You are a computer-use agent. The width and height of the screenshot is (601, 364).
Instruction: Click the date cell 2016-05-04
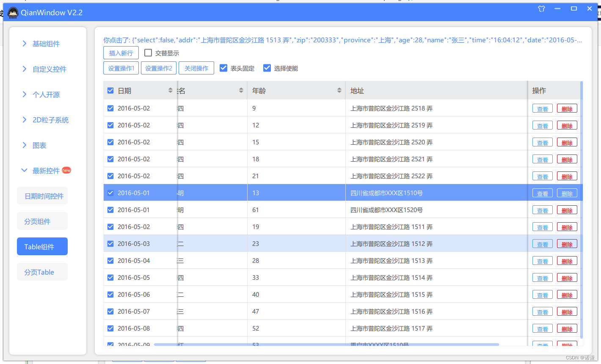[134, 261]
